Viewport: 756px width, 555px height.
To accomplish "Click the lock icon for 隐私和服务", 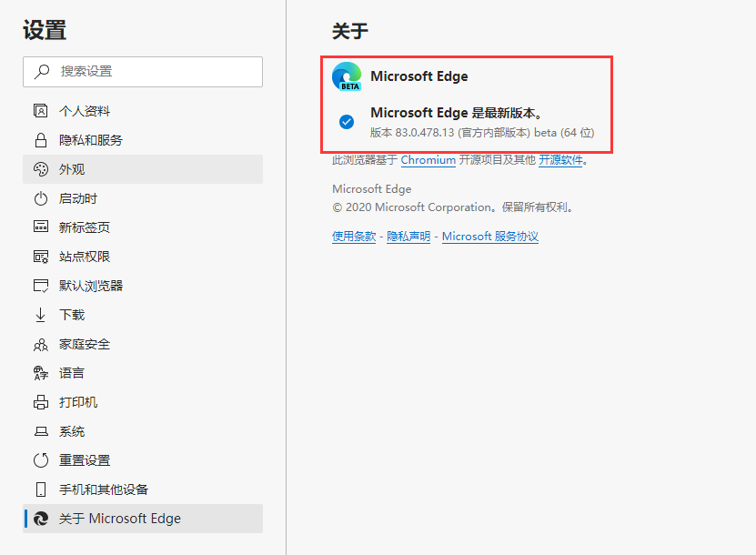I will click(x=40, y=140).
